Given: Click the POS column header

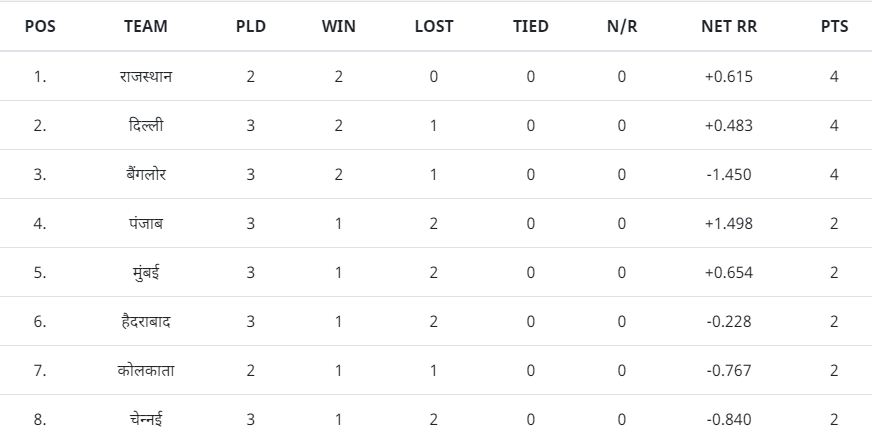Looking at the screenshot, I should pyautogui.click(x=40, y=26).
